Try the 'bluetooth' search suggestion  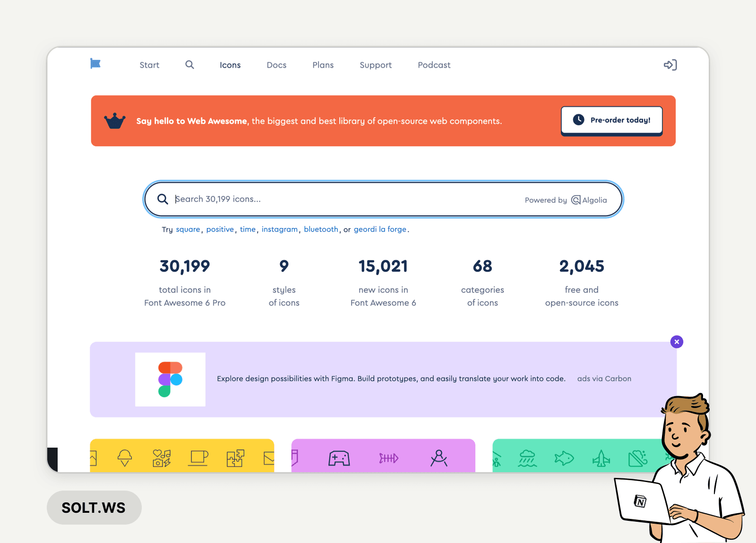(x=321, y=229)
